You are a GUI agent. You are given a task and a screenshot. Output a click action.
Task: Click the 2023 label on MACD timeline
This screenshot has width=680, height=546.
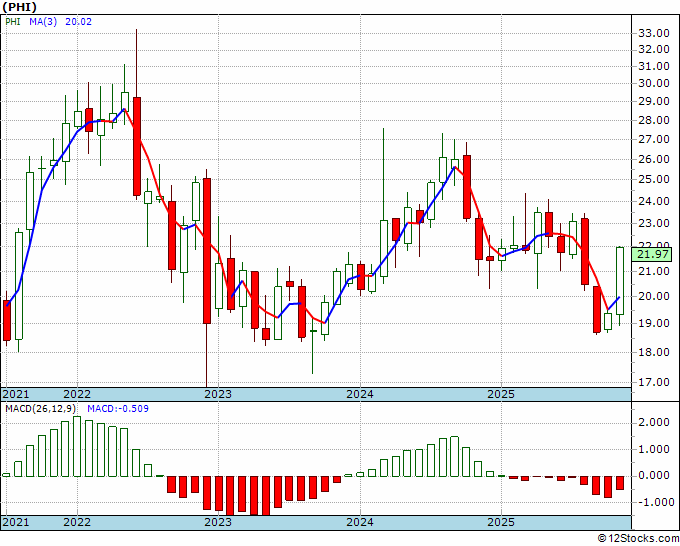(x=218, y=522)
